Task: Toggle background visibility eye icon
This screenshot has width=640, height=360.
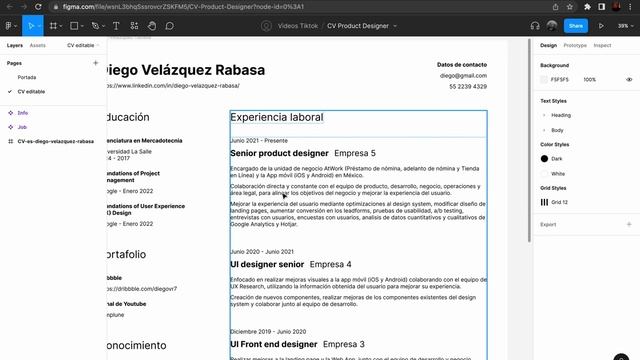Action: [x=629, y=80]
